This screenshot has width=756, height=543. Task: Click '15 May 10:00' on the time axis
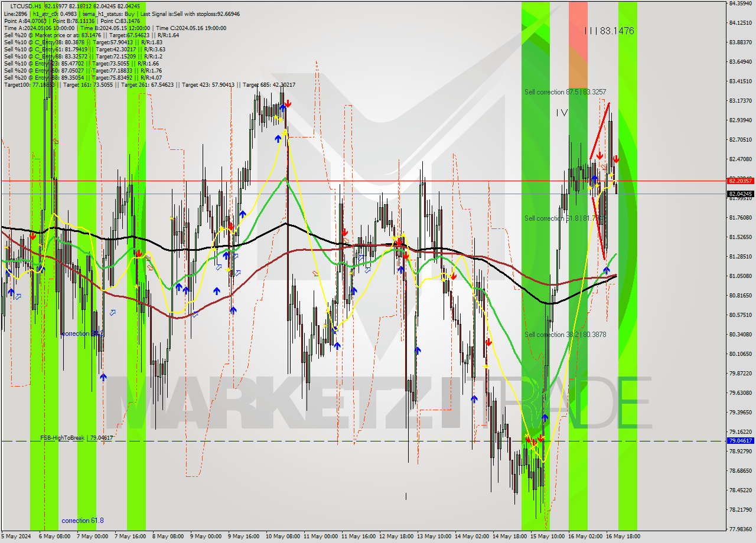point(547,537)
